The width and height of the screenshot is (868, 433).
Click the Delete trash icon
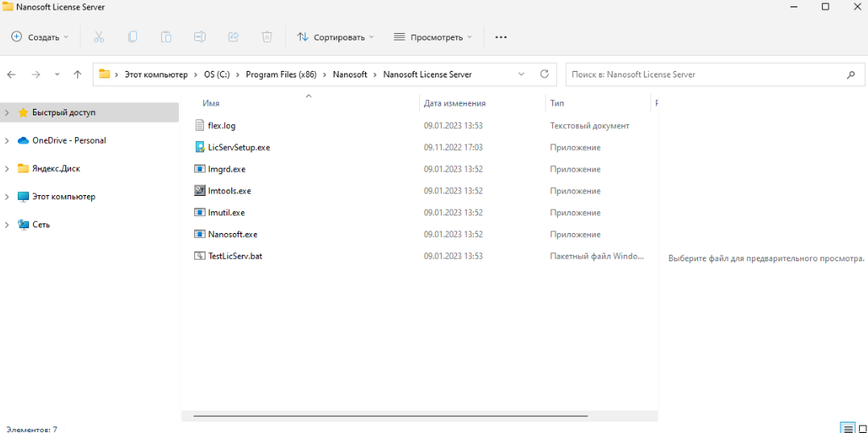click(267, 37)
